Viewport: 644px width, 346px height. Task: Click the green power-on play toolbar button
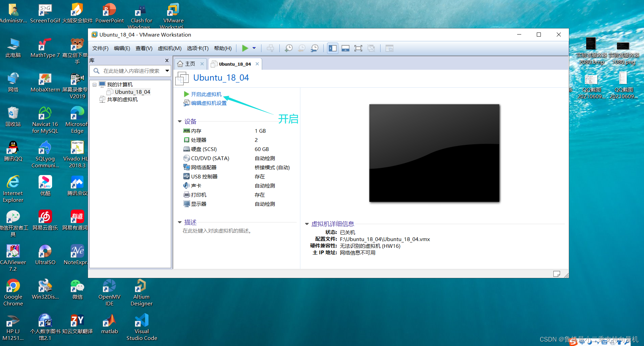click(x=245, y=48)
